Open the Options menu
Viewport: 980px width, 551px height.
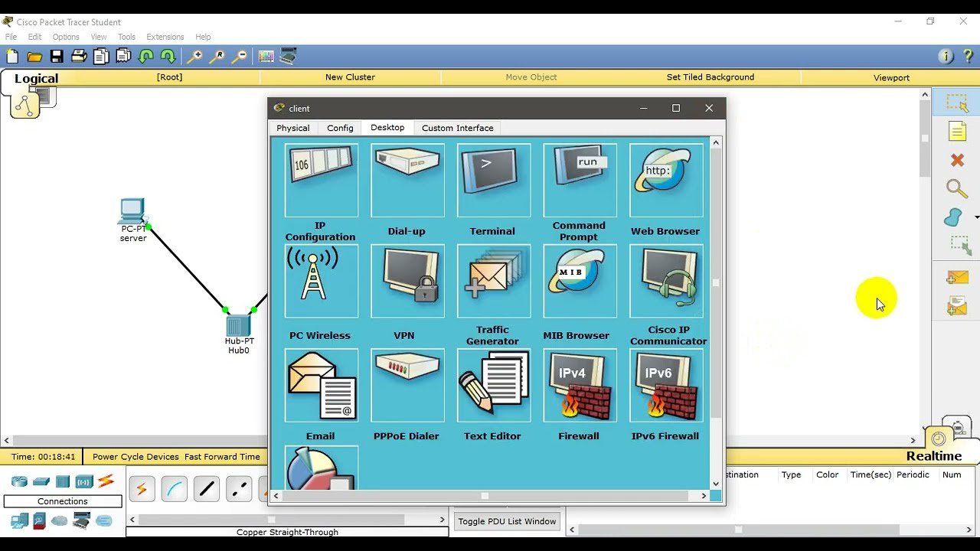coord(66,37)
